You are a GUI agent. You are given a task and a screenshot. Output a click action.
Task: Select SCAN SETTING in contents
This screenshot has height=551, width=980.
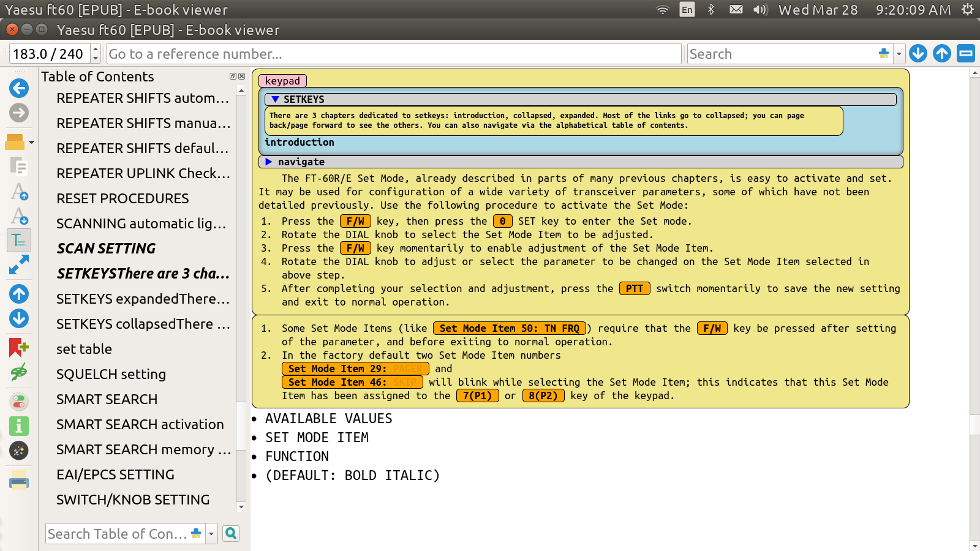(106, 249)
